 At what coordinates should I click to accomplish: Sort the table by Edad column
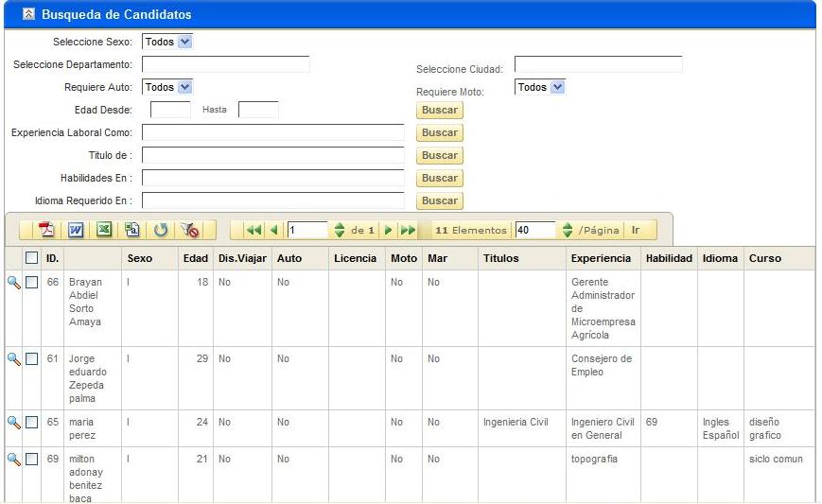(x=194, y=258)
